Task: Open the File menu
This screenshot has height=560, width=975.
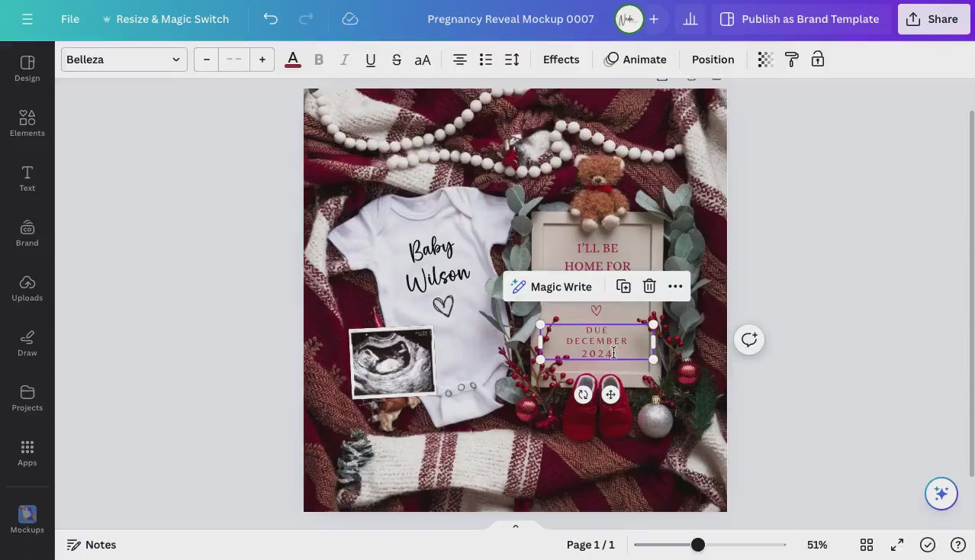Action: pyautogui.click(x=70, y=19)
